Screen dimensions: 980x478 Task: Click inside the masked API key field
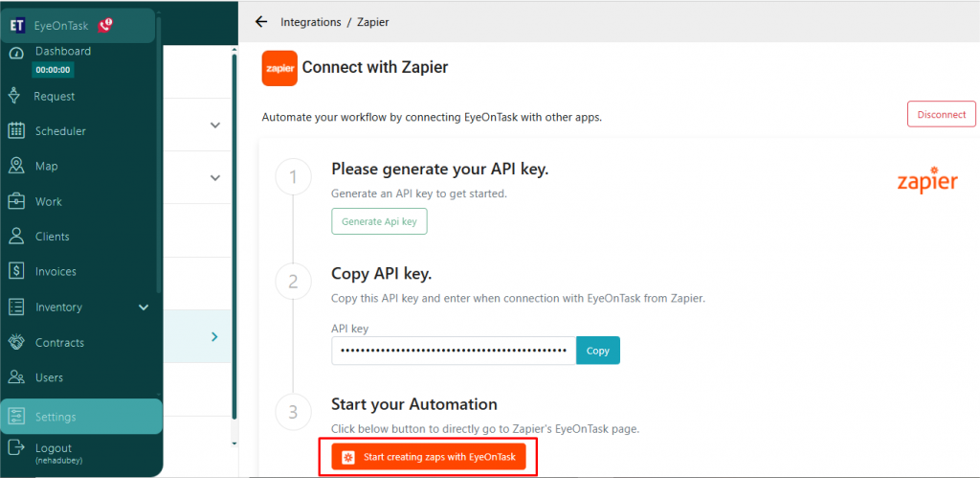click(454, 351)
